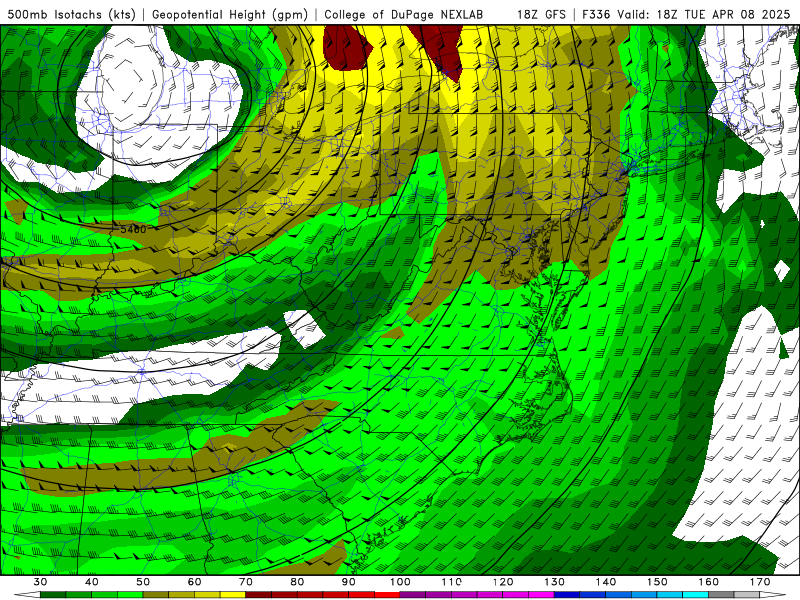Click the '30' legend scale value
This screenshot has height=600, width=800.
tap(40, 582)
